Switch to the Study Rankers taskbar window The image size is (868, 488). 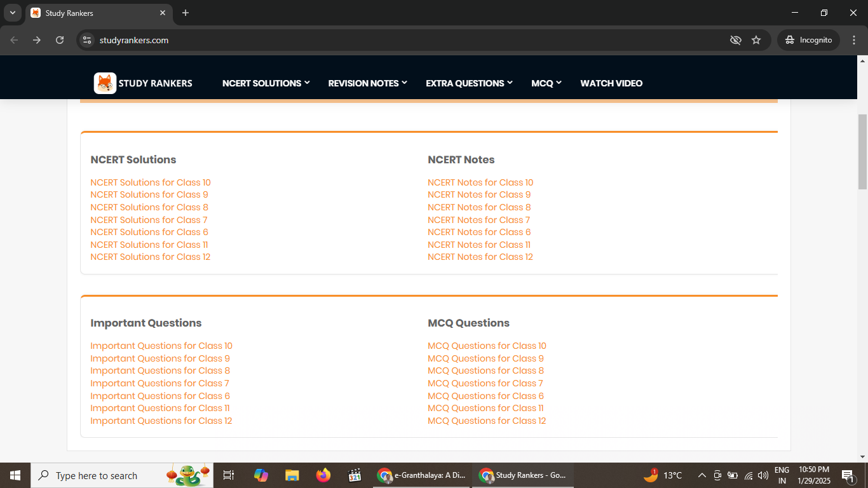point(522,475)
